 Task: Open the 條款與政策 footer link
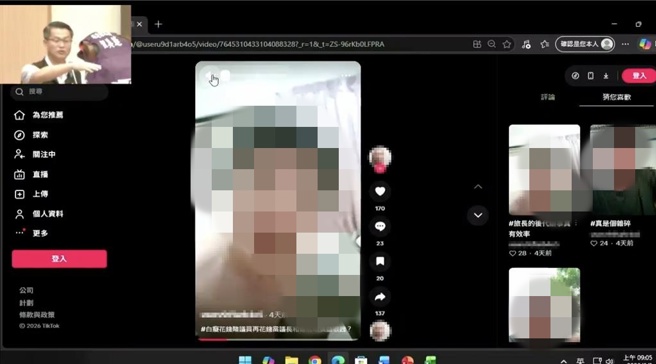coord(37,315)
